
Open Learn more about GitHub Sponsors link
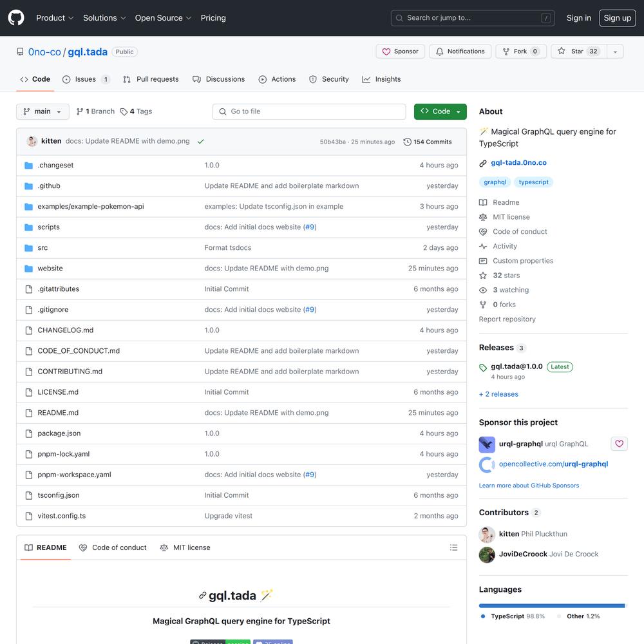pos(529,486)
